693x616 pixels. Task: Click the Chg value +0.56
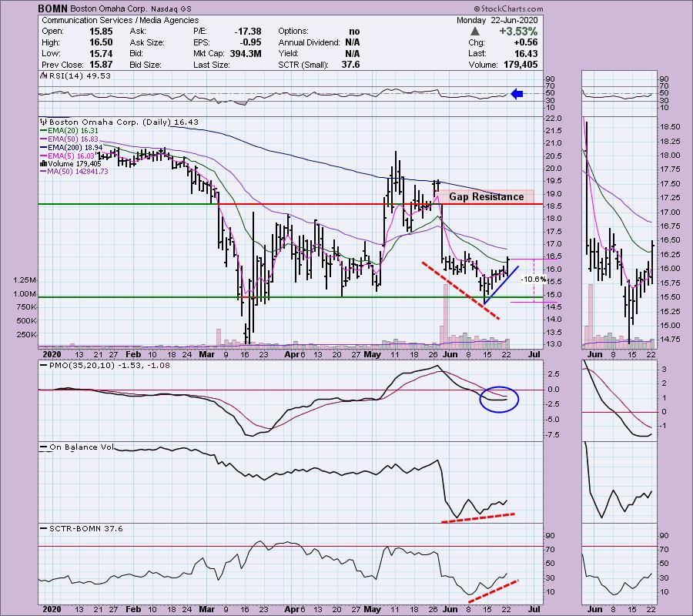(526, 42)
